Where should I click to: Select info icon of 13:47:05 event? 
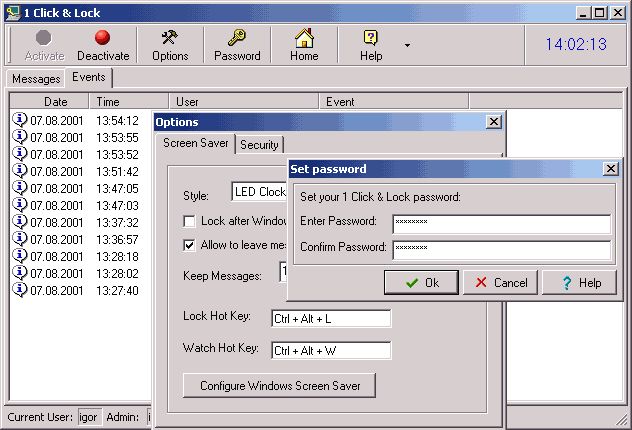tap(19, 187)
